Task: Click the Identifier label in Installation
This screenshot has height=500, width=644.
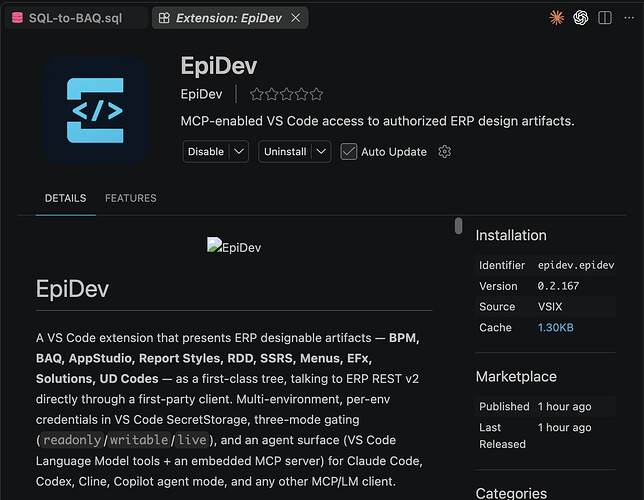Action: pos(502,265)
